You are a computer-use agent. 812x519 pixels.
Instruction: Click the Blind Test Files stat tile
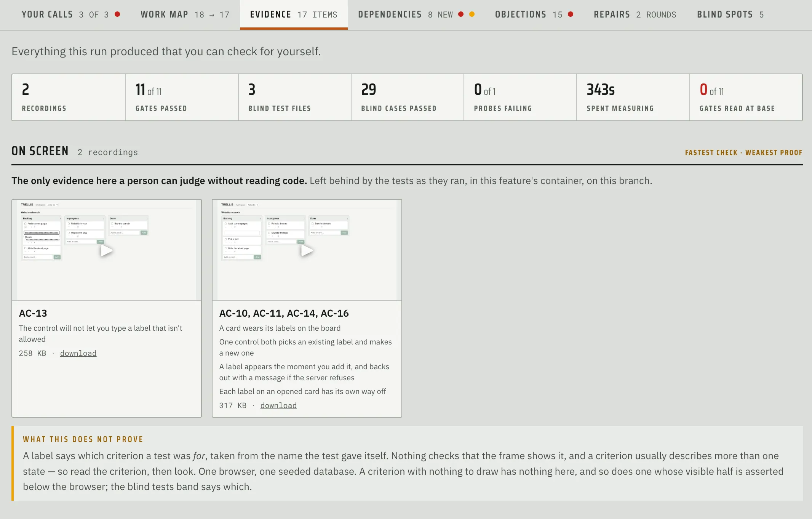(x=295, y=98)
